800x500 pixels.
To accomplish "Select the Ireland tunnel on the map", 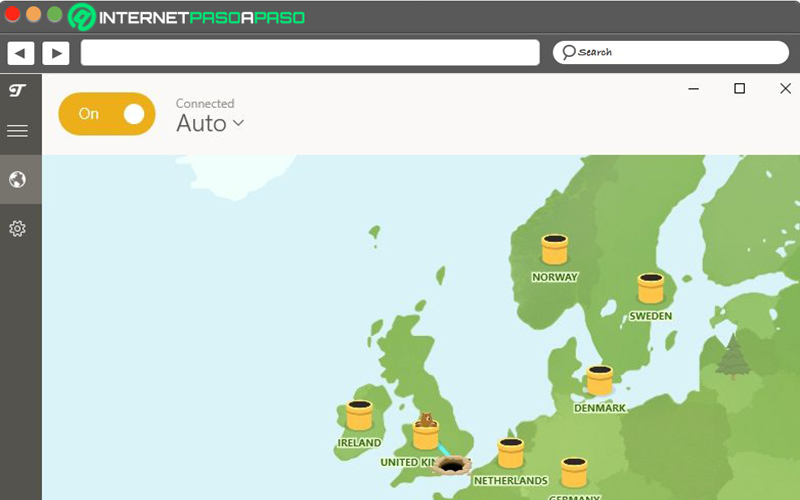I will click(x=359, y=415).
